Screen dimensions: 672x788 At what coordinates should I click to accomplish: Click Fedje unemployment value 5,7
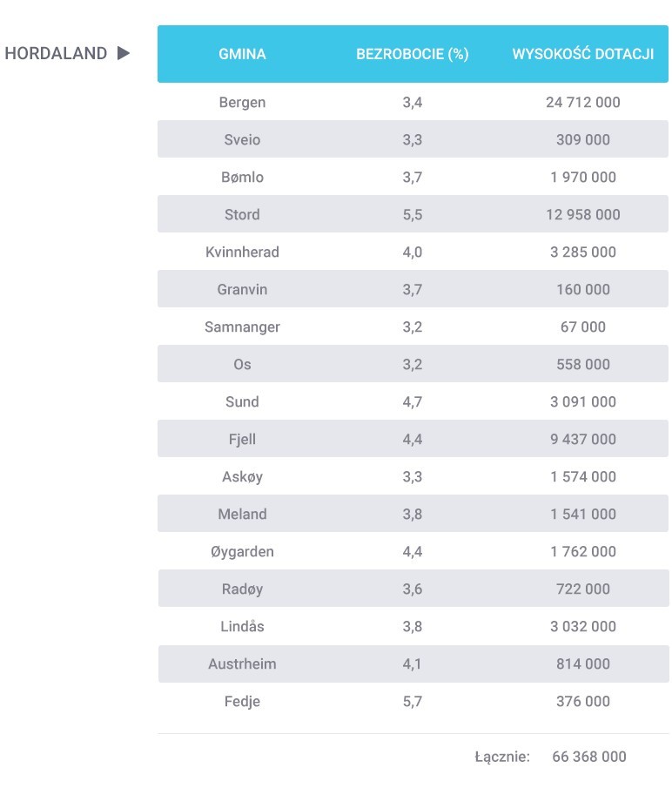click(x=413, y=702)
